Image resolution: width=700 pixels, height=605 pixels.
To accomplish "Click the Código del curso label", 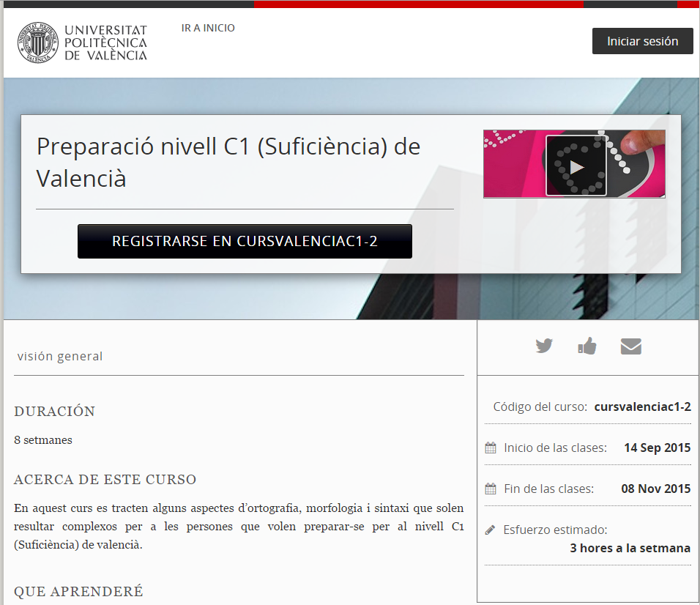I will pyautogui.click(x=540, y=407).
